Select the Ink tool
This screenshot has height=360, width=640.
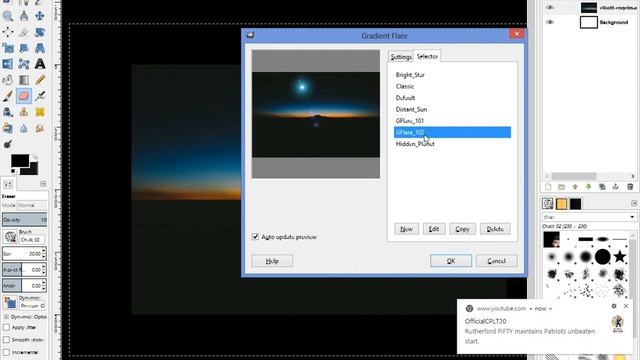pyautogui.click(x=8, y=112)
